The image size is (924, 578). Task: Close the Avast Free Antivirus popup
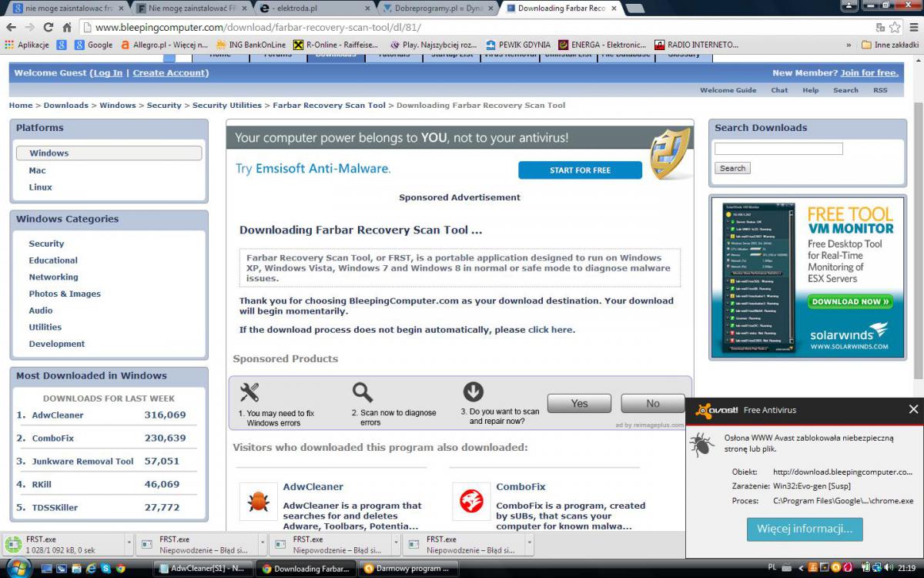click(x=913, y=409)
